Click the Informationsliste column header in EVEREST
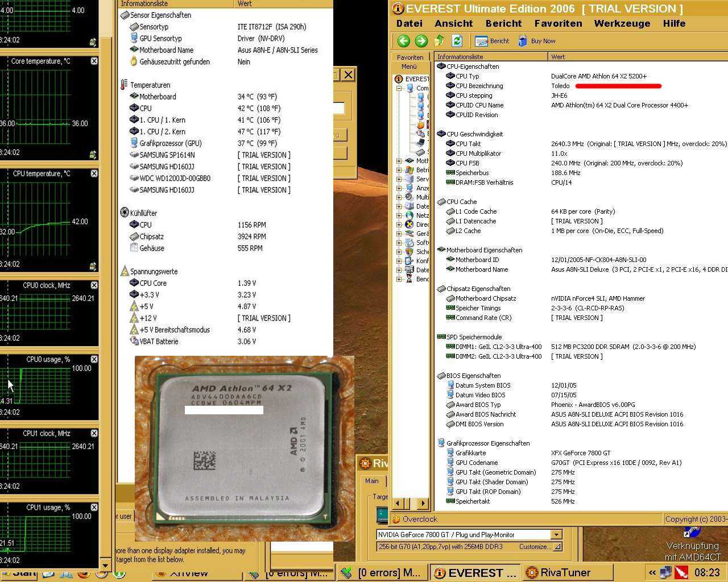This screenshot has height=582, width=728. tap(491, 57)
